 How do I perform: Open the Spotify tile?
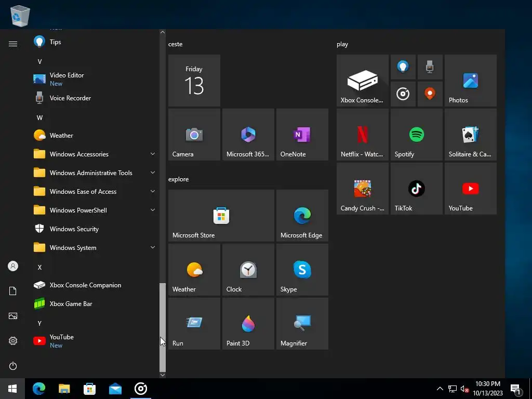(x=416, y=135)
